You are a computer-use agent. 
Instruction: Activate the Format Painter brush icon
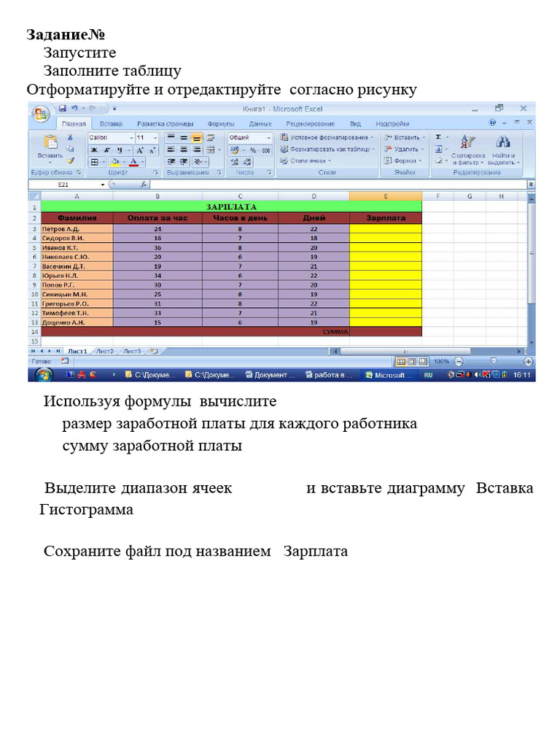click(70, 161)
